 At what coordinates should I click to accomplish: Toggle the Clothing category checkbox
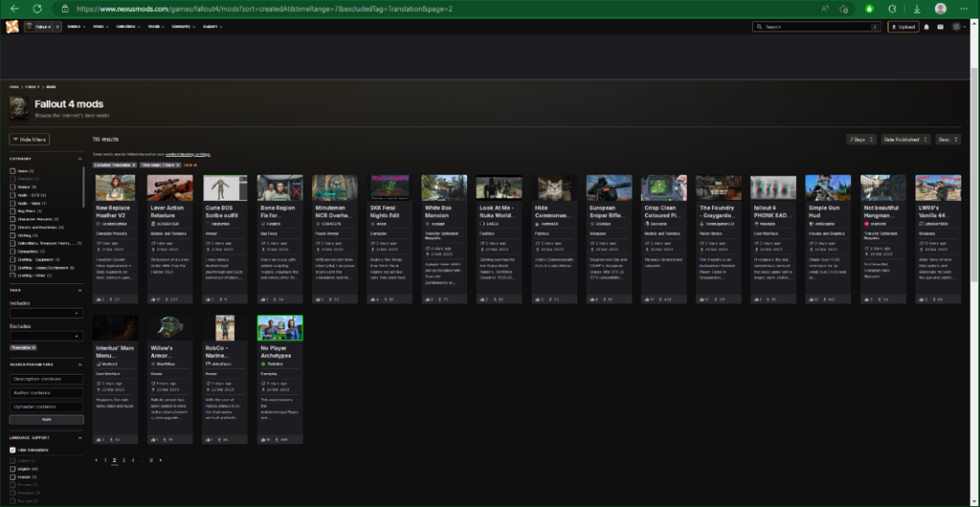tap(12, 235)
